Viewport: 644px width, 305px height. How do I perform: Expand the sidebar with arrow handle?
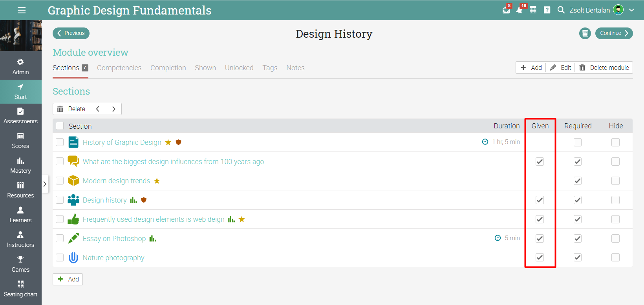coord(45,184)
